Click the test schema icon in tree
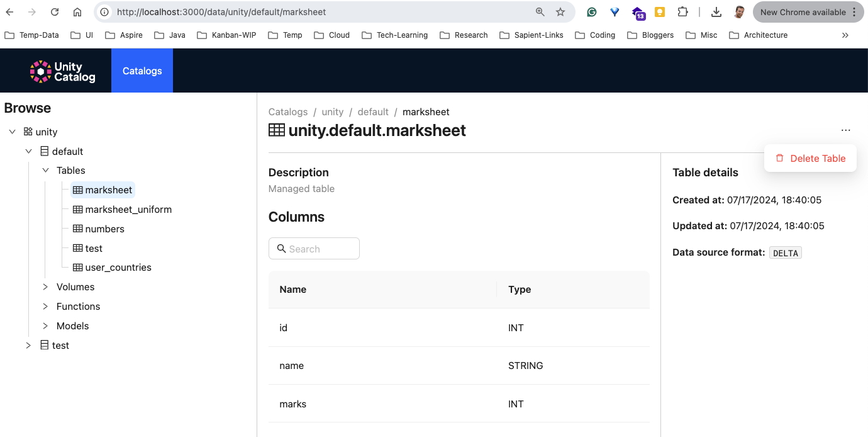The width and height of the screenshot is (868, 437). coord(44,345)
